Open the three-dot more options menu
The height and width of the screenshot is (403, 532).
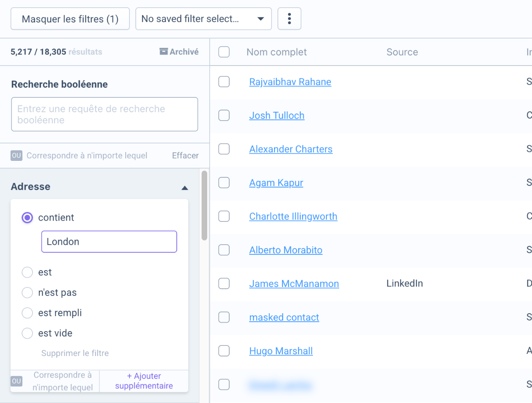pos(289,19)
